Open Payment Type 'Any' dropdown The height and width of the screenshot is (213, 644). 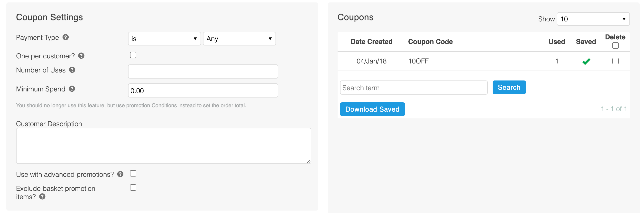(239, 39)
